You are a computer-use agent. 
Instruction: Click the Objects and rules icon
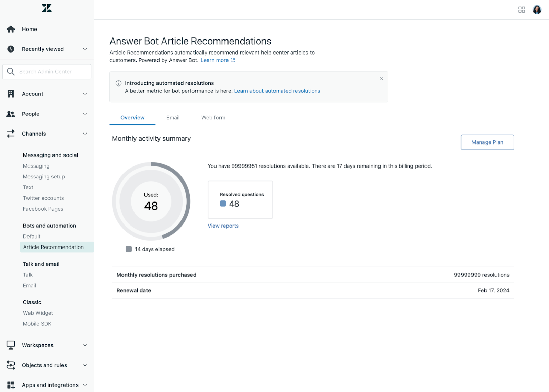click(11, 365)
